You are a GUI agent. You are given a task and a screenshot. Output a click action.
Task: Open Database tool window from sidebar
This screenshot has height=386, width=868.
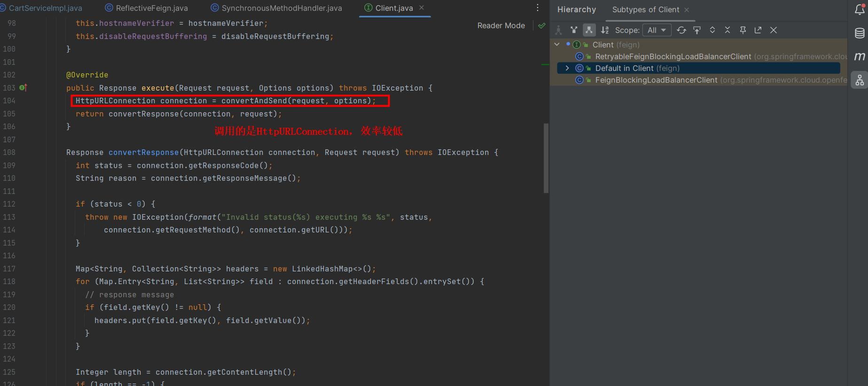860,33
